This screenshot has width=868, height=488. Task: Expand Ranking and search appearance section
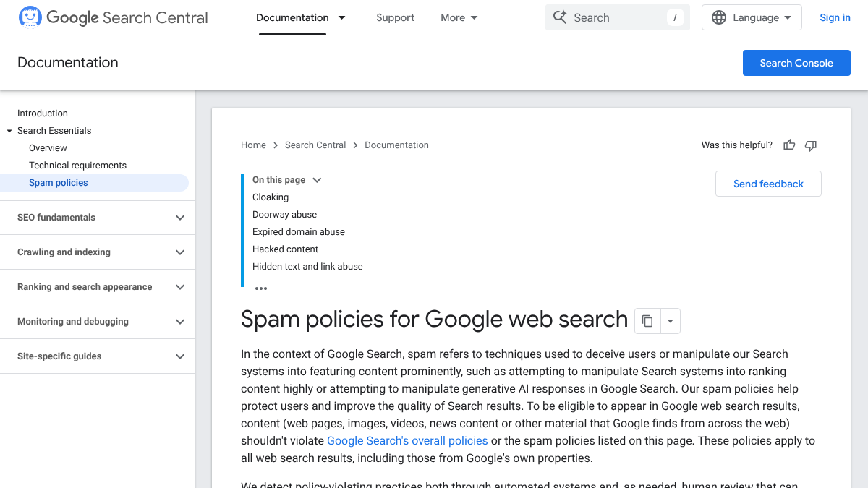point(98,287)
